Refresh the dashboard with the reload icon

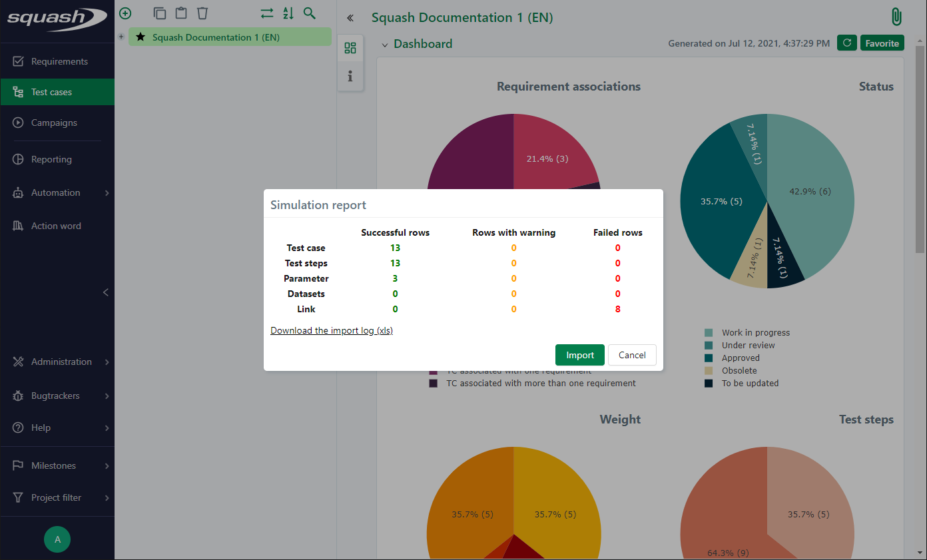point(846,43)
